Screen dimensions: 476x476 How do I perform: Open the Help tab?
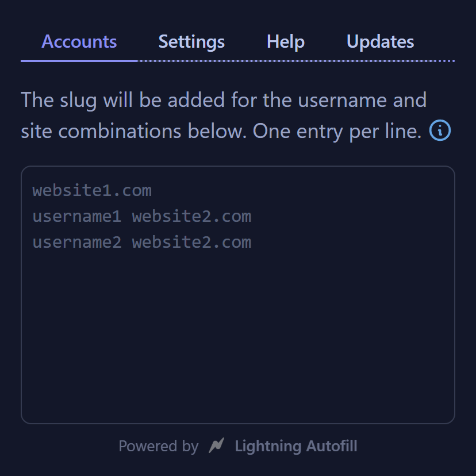pyautogui.click(x=285, y=41)
